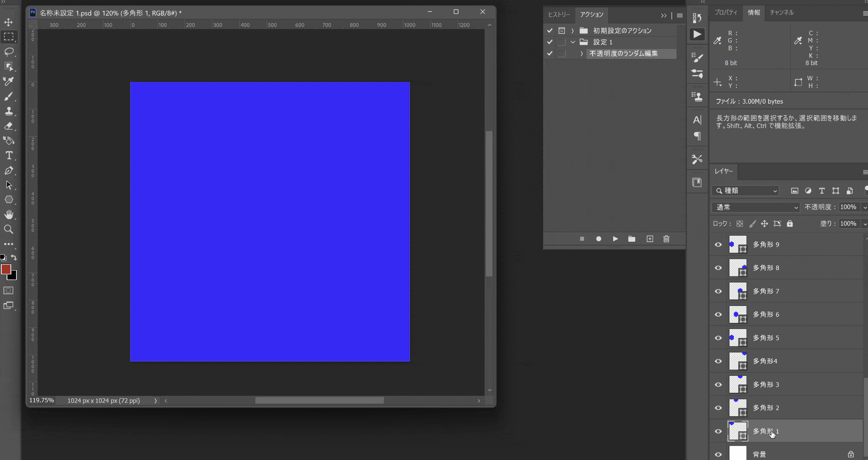This screenshot has width=868, height=460.
Task: Toggle checkmark for 不透明度のランダム編集 action
Action: (x=550, y=53)
